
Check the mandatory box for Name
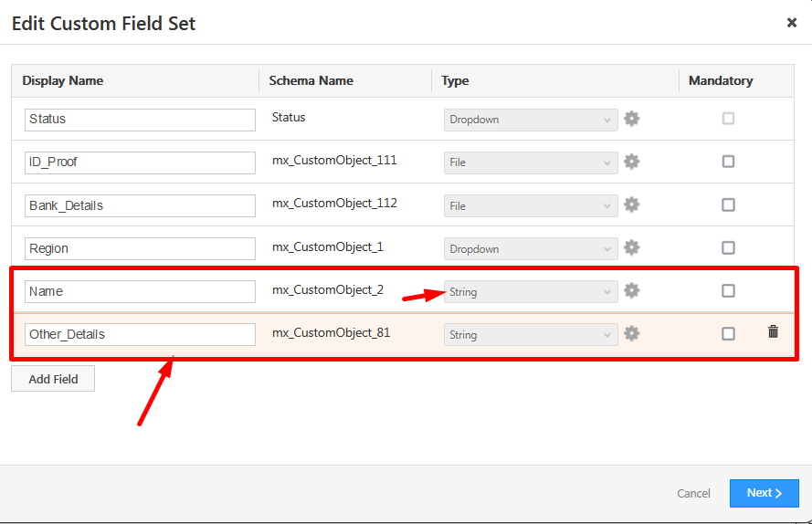pos(728,290)
